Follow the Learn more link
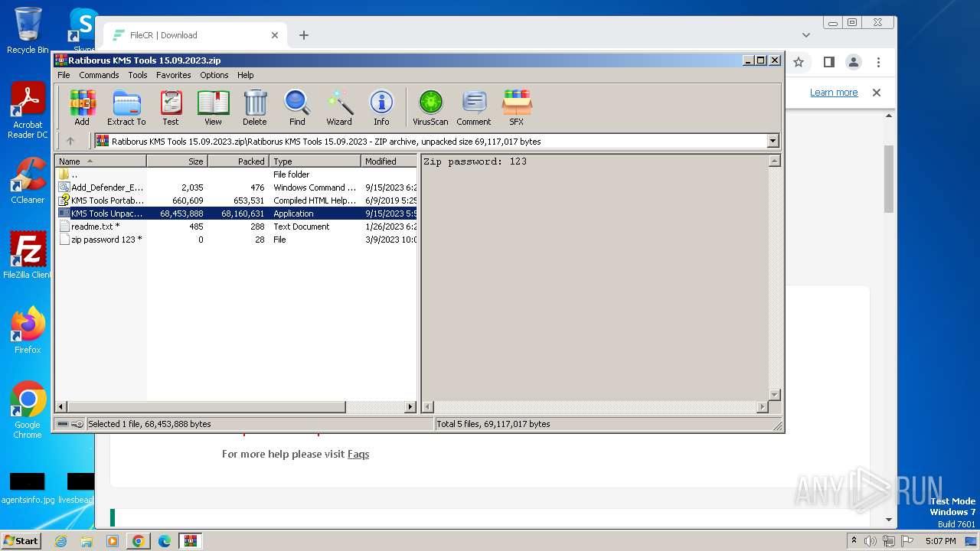 pyautogui.click(x=834, y=93)
